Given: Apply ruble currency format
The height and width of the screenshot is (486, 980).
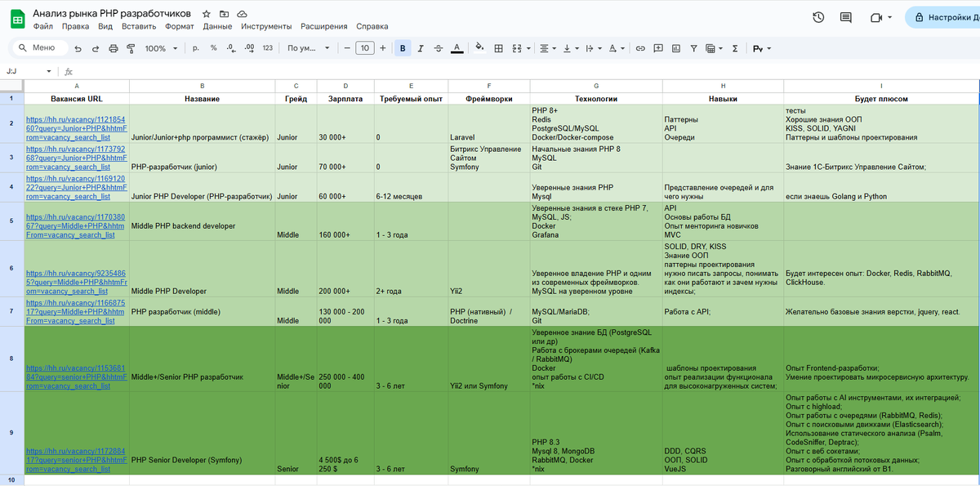Looking at the screenshot, I should pyautogui.click(x=196, y=48).
